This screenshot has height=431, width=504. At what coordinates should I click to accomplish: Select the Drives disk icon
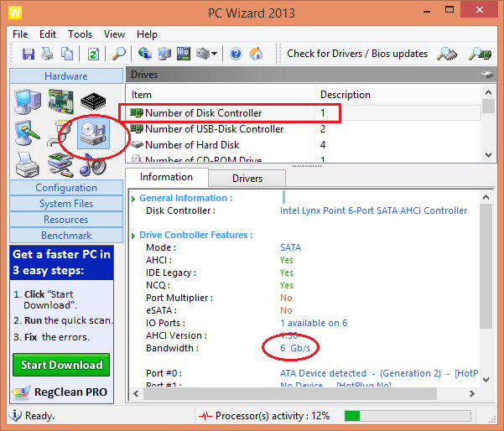[93, 133]
